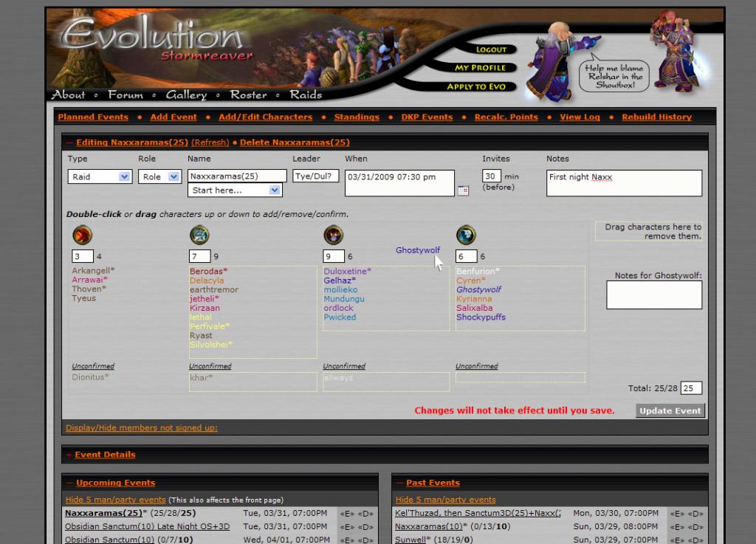756x544 pixels.
Task: Click the role icon above Duloxetine
Action: coord(333,235)
